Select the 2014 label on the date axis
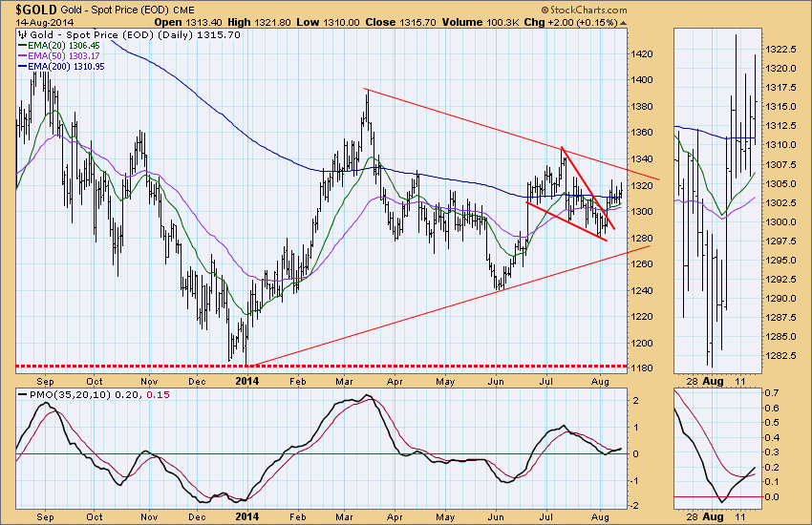 pos(247,378)
